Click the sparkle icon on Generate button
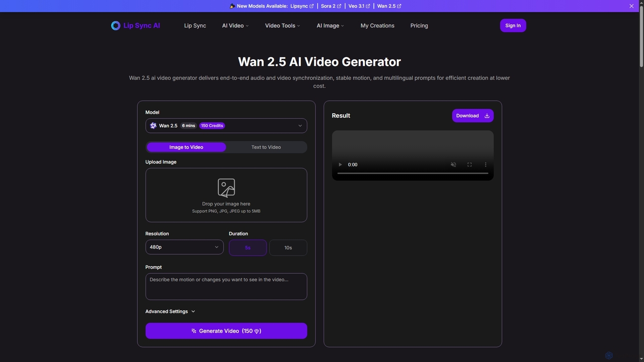The width and height of the screenshot is (644, 362). tap(194, 331)
